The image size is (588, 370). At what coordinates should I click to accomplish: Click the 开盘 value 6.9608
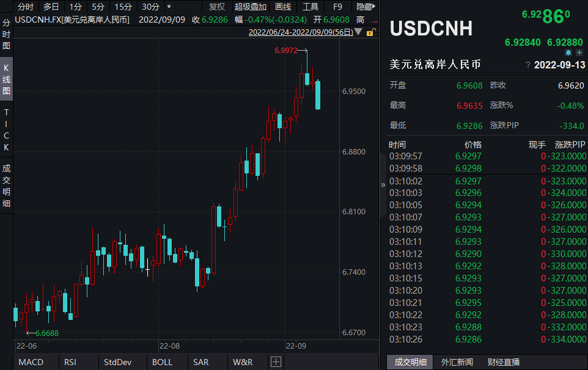469,85
